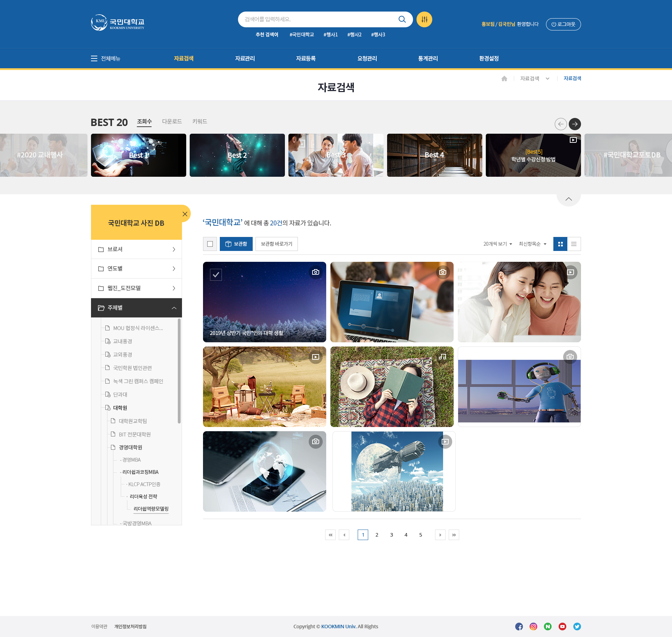This screenshot has height=637, width=672.
Task: Uncheck the first night-sky thumbnail checkbox
Action: click(x=216, y=275)
